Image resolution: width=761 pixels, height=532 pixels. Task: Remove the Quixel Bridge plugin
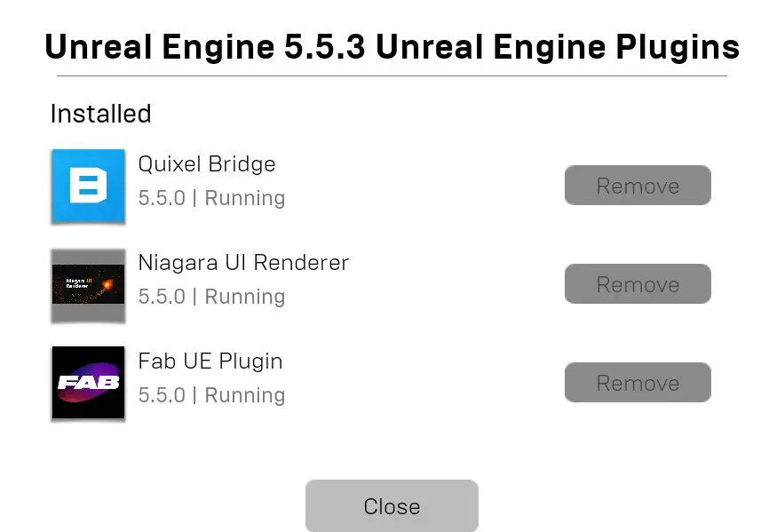click(638, 186)
